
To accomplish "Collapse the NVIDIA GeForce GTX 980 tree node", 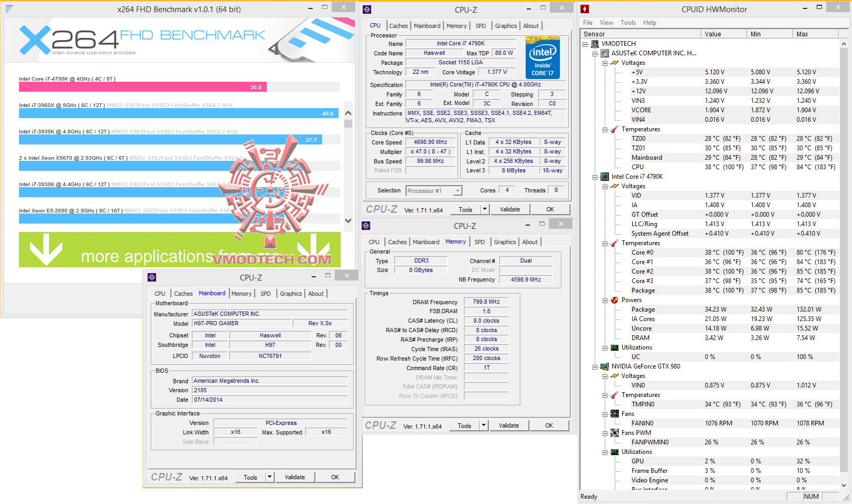I will point(595,366).
